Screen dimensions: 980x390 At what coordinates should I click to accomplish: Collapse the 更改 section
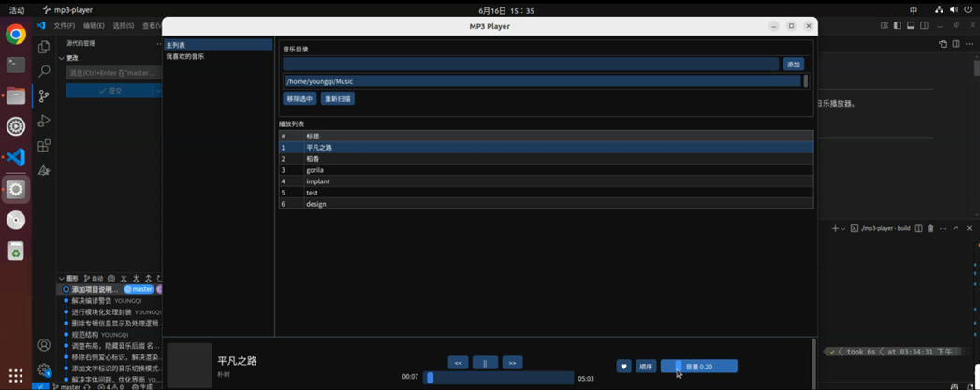pos(63,58)
